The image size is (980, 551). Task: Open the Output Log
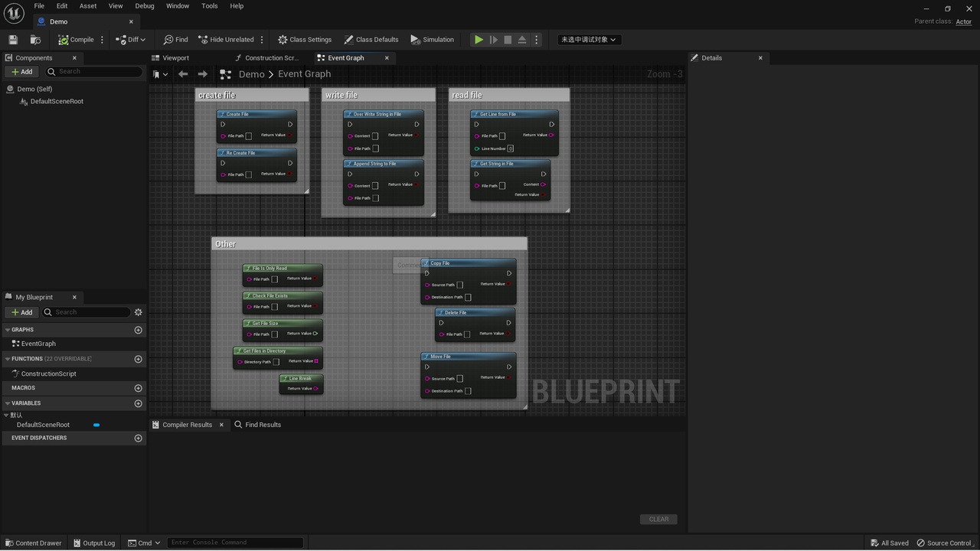pyautogui.click(x=94, y=543)
